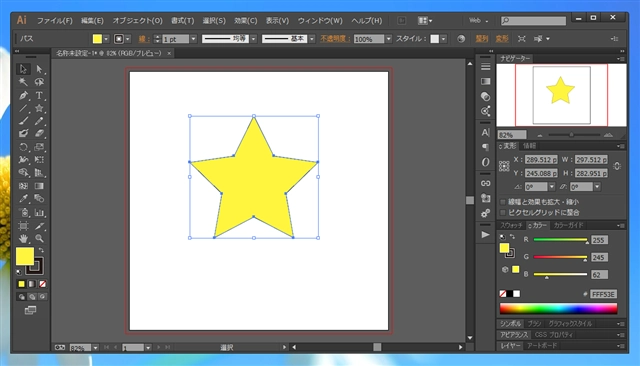Open stroke color dropdown in control bar
The height and width of the screenshot is (366, 640).
pyautogui.click(x=128, y=39)
